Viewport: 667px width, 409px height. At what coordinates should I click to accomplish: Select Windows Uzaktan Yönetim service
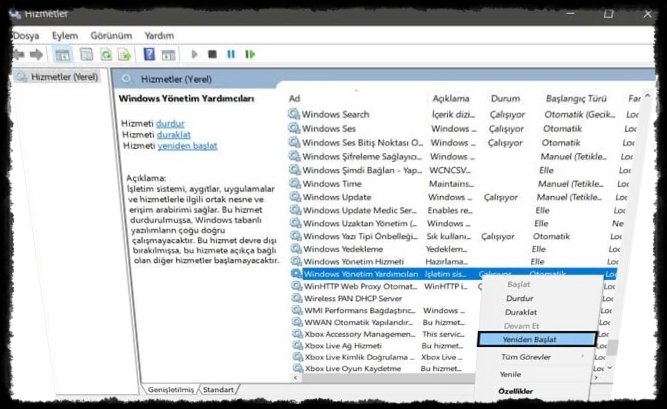(x=457, y=223)
